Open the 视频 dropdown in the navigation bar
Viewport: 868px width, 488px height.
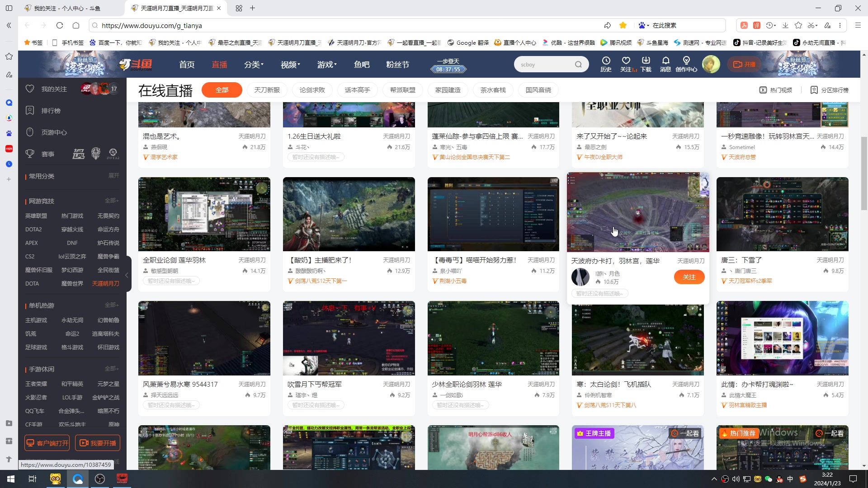(x=290, y=65)
